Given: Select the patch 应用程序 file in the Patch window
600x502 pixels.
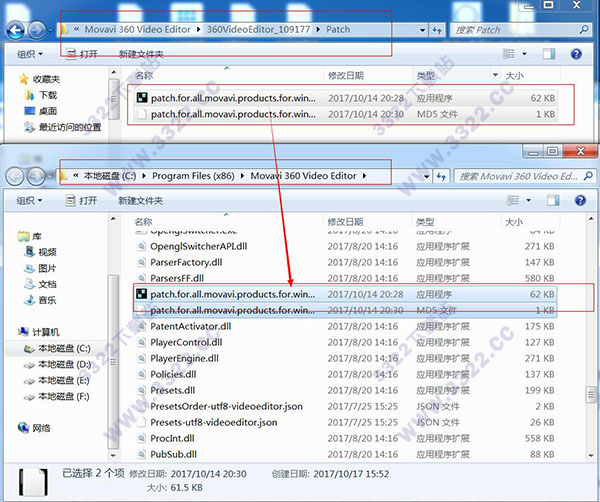Looking at the screenshot, I should pyautogui.click(x=346, y=98).
